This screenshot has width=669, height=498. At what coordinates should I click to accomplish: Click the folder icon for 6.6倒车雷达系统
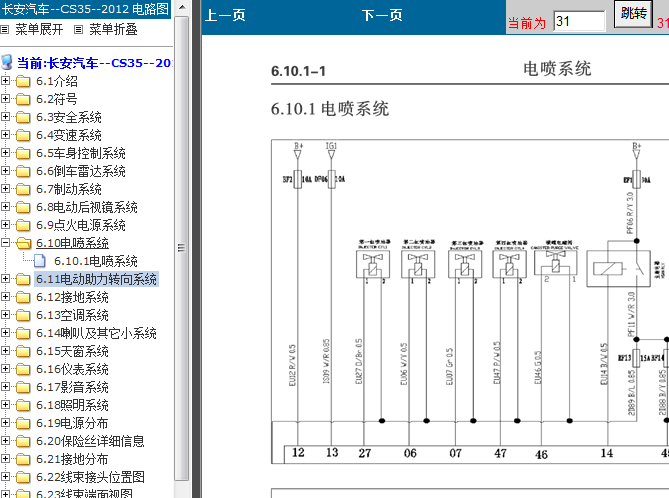[23, 171]
